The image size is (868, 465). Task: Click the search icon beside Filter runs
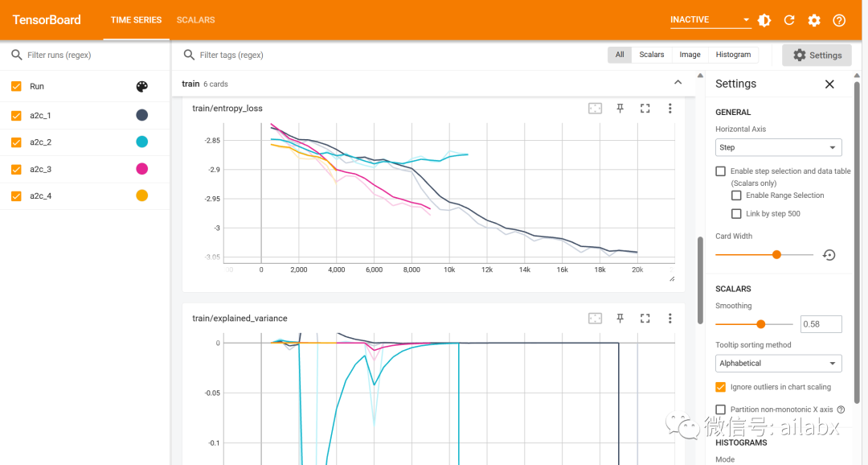pos(17,55)
